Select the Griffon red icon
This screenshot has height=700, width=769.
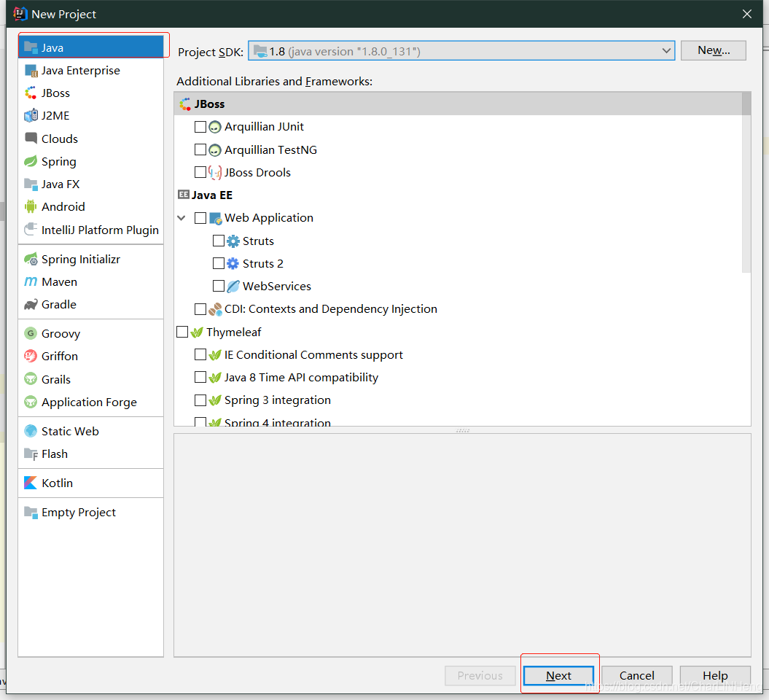point(31,356)
